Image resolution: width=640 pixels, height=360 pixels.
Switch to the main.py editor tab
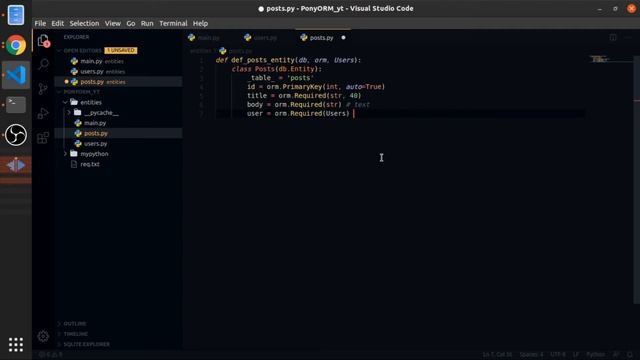tap(209, 38)
